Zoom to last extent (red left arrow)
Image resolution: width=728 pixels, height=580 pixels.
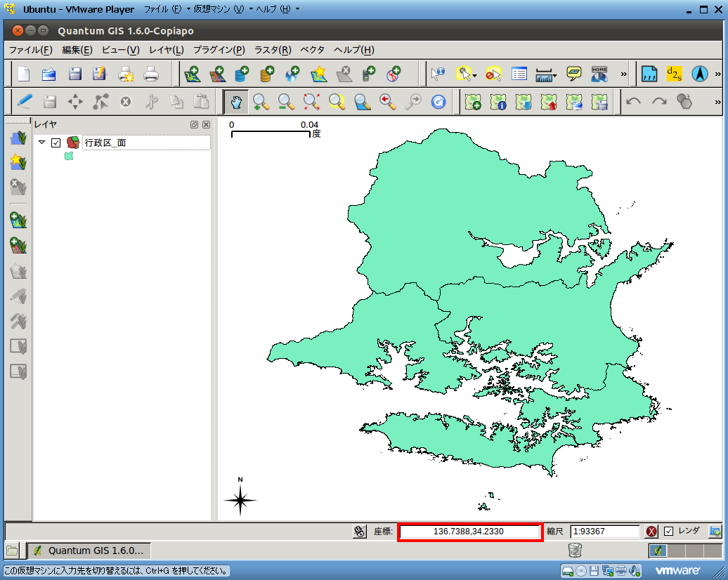[387, 102]
